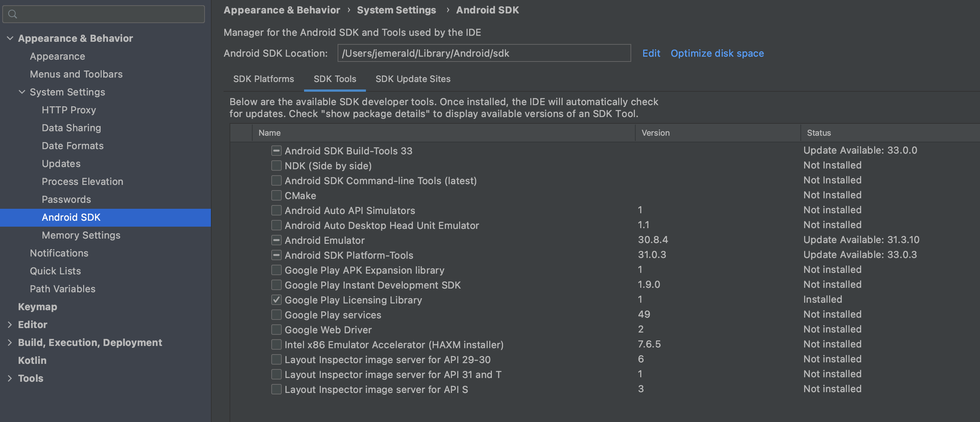Screen dimensions: 980x422
Task: Check the NDK (Side by side) box
Action: click(276, 166)
